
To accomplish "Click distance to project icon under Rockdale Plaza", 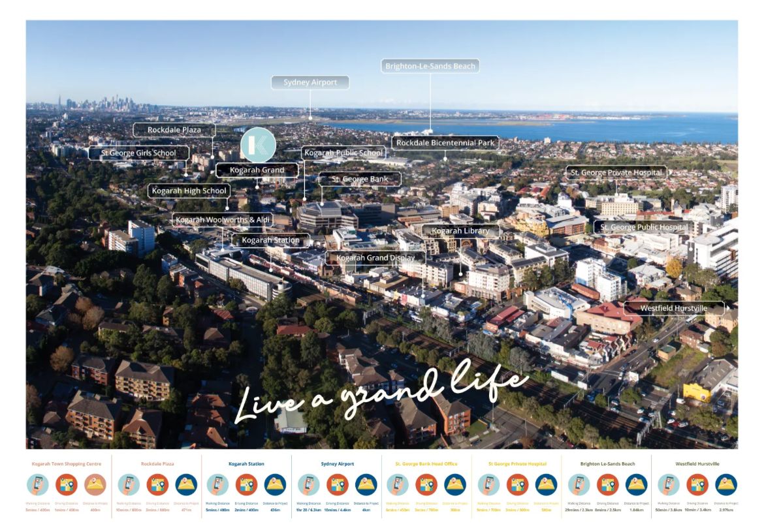I will tap(185, 484).
